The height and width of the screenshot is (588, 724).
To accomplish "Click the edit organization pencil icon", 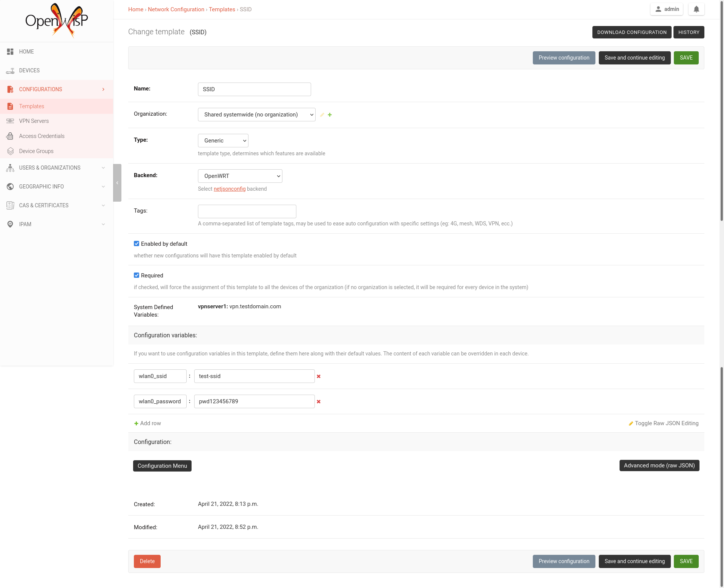I will [322, 115].
